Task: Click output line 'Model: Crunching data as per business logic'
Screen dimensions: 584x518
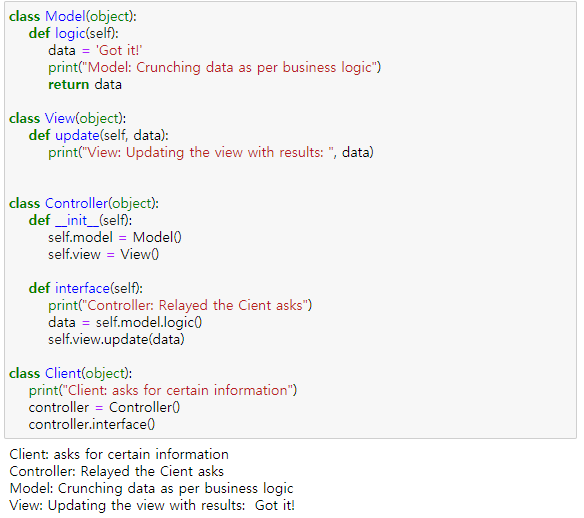Action: pos(151,489)
